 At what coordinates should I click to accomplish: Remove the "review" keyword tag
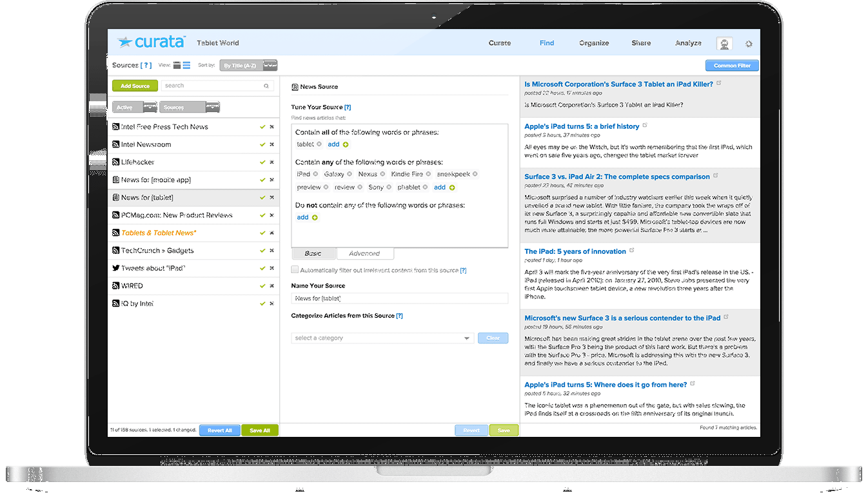(360, 188)
